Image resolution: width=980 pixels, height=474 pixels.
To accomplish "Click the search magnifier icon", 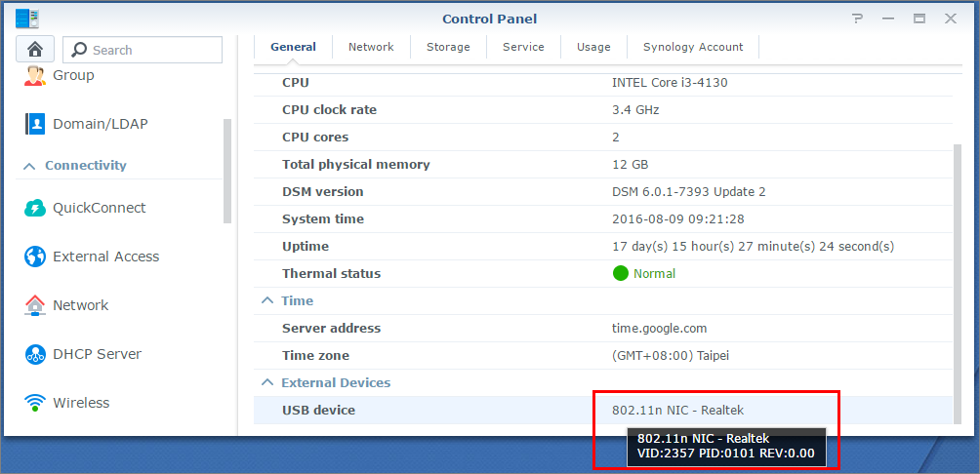I will [79, 50].
